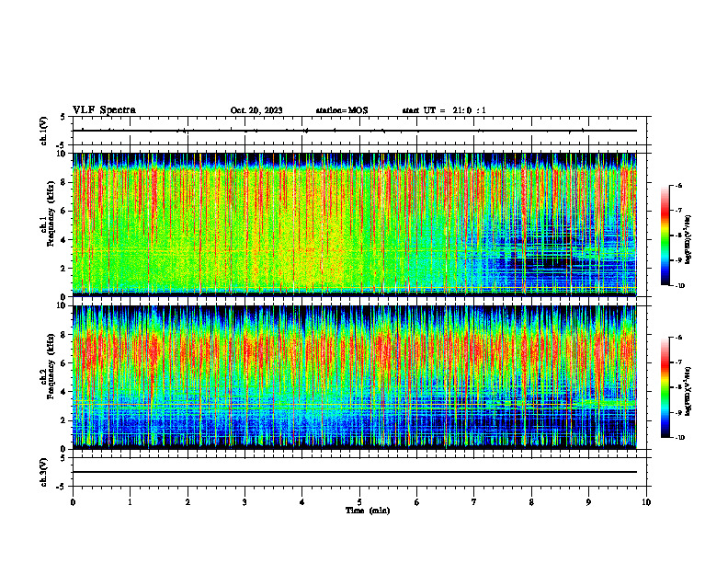728x563 pixels.
Task: Click time axis tick label "3"
Action: 245,502
